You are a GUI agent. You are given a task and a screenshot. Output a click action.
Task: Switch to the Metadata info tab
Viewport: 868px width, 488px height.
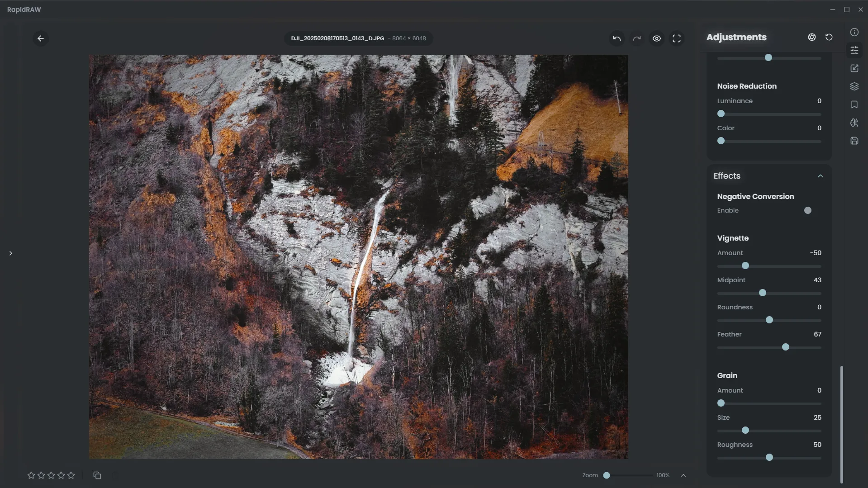point(854,32)
